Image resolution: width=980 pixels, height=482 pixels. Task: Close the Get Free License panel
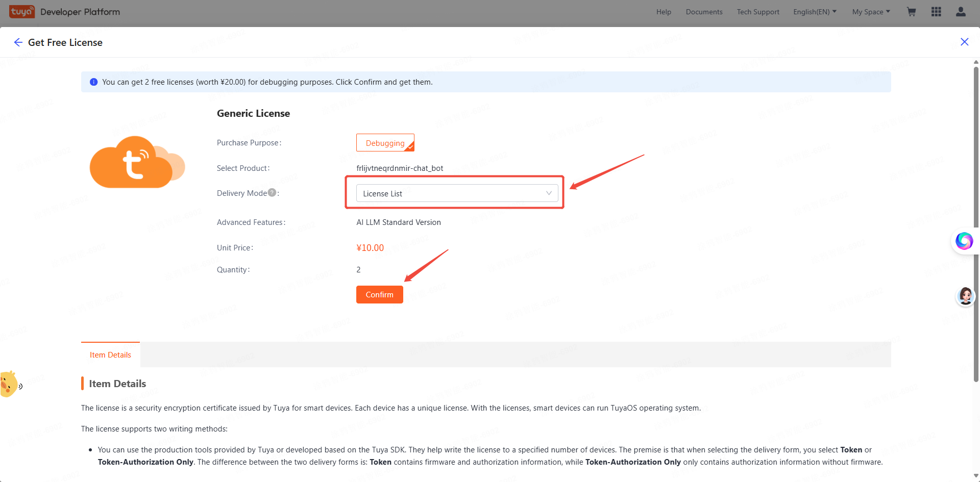(x=964, y=42)
